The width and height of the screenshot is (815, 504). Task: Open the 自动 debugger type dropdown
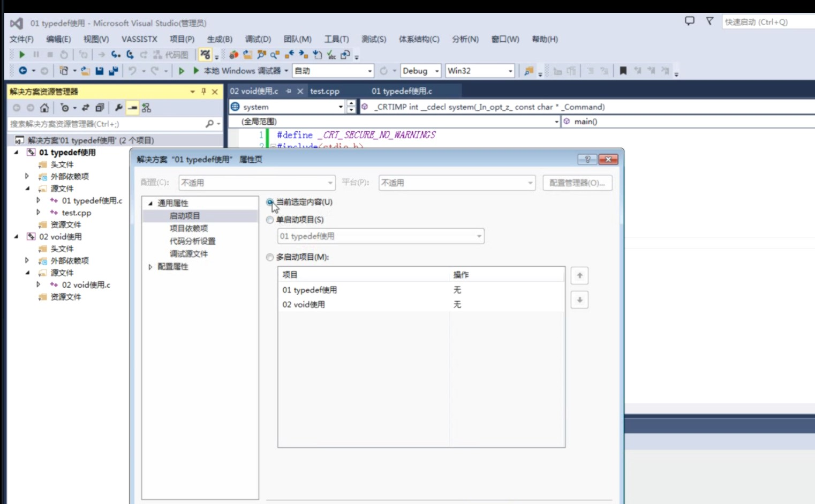click(x=333, y=71)
